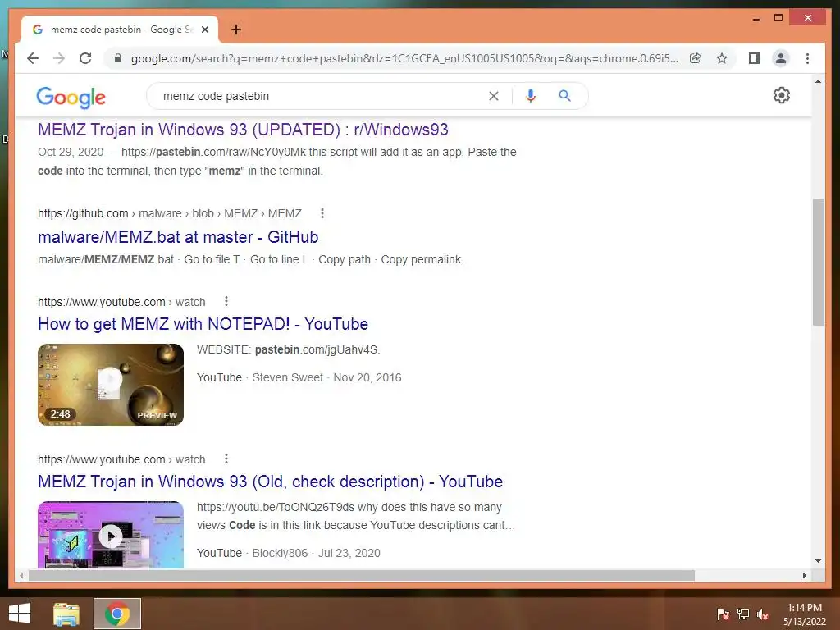This screenshot has width=840, height=630.
Task: Click Steven Sweet channel text
Action: [288, 377]
